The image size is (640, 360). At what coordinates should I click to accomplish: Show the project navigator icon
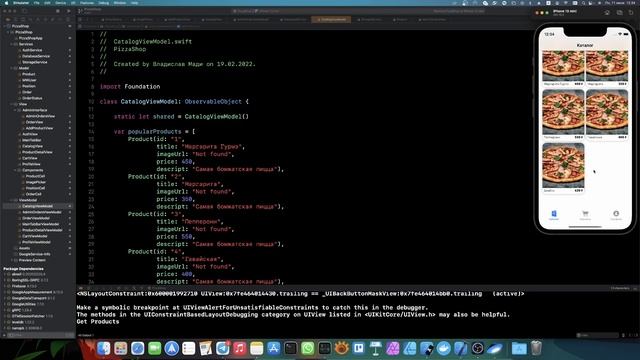(x=8, y=19)
